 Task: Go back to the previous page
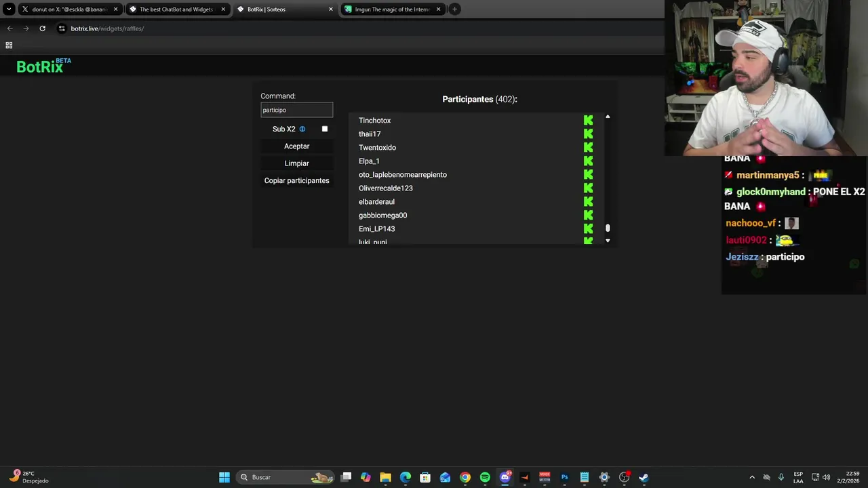9,28
